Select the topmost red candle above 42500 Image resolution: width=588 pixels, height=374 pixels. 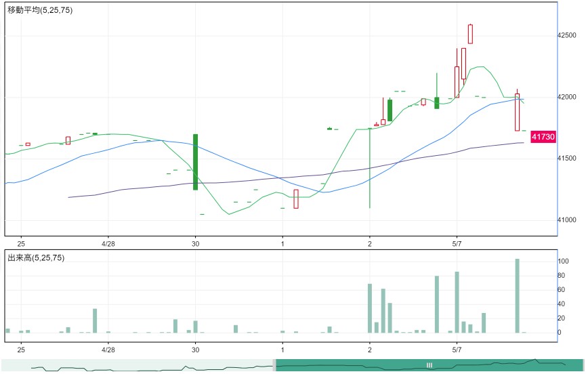click(x=470, y=34)
